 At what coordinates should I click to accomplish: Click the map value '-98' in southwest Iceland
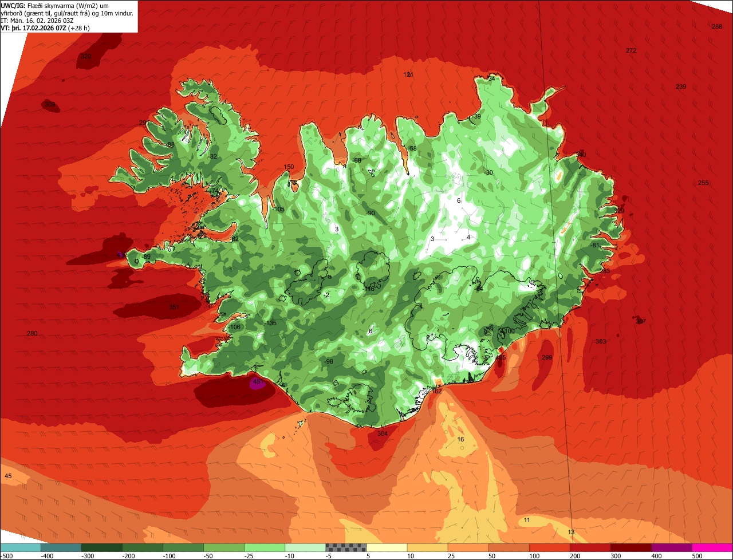tap(329, 361)
